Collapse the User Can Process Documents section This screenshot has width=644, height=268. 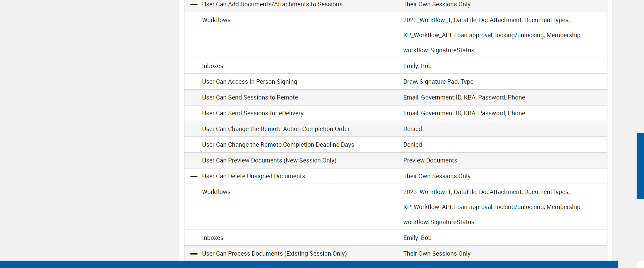click(x=194, y=254)
